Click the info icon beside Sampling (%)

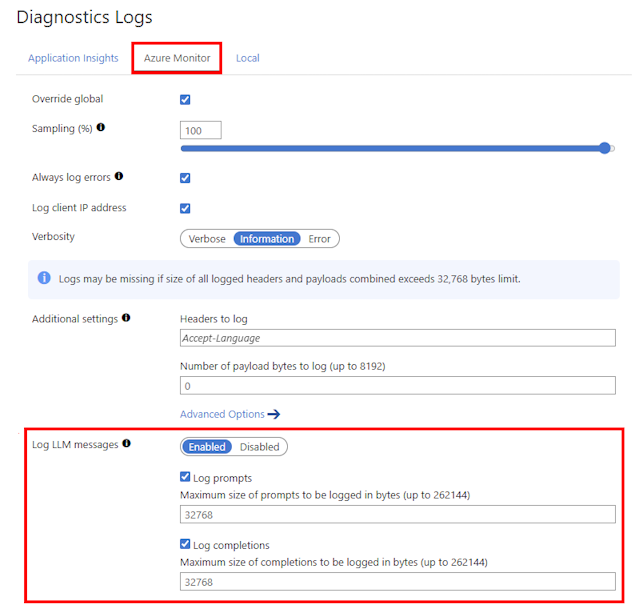pos(101,128)
